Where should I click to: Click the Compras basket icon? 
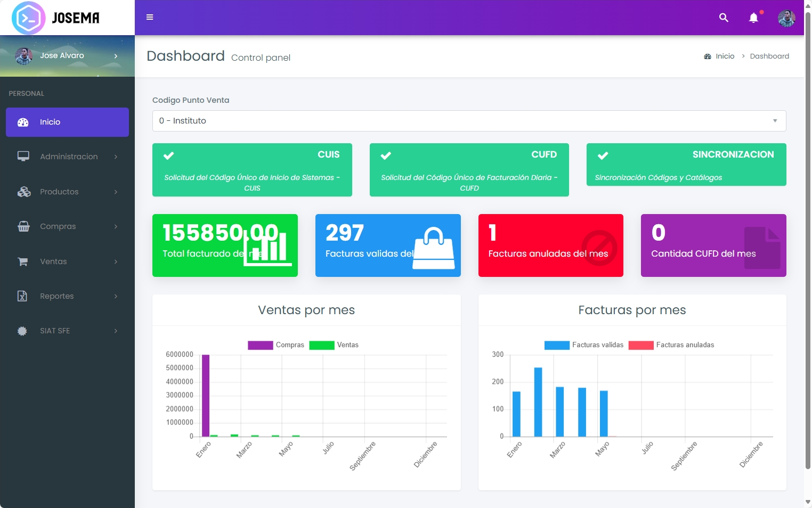[23, 226]
